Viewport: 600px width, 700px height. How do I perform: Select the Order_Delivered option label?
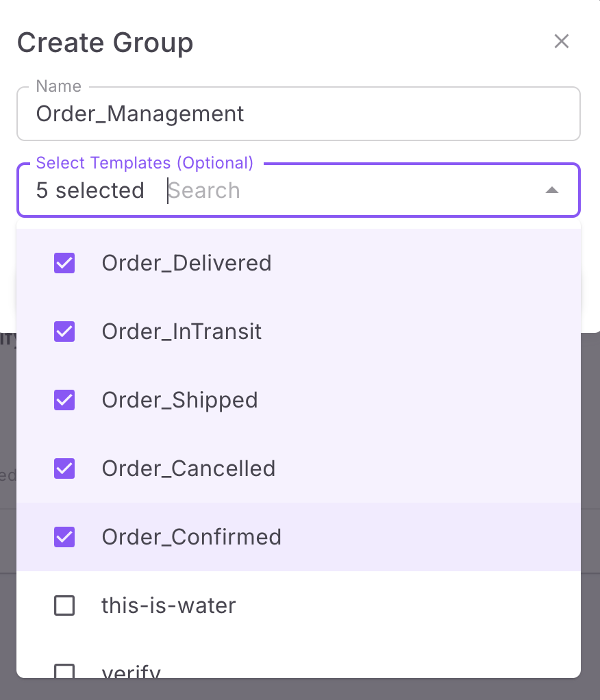[x=186, y=263]
